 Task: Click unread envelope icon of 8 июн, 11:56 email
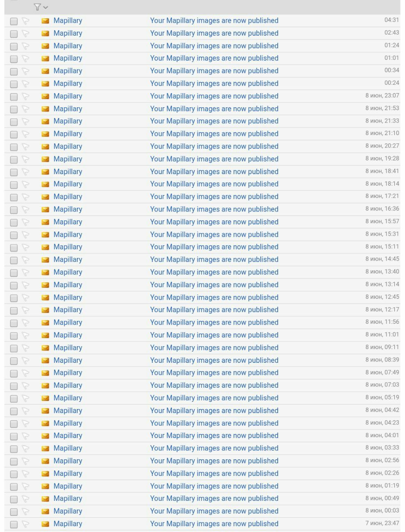tap(45, 323)
